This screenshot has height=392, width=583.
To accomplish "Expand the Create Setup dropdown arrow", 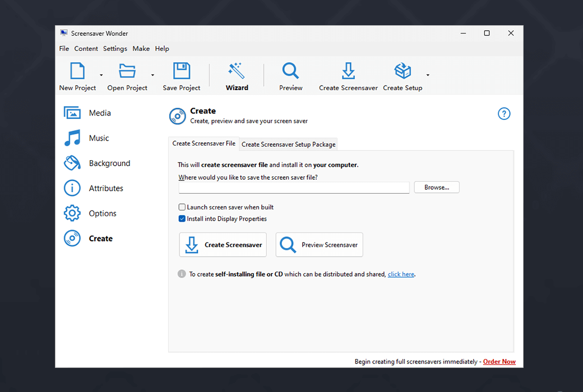I will [428, 75].
